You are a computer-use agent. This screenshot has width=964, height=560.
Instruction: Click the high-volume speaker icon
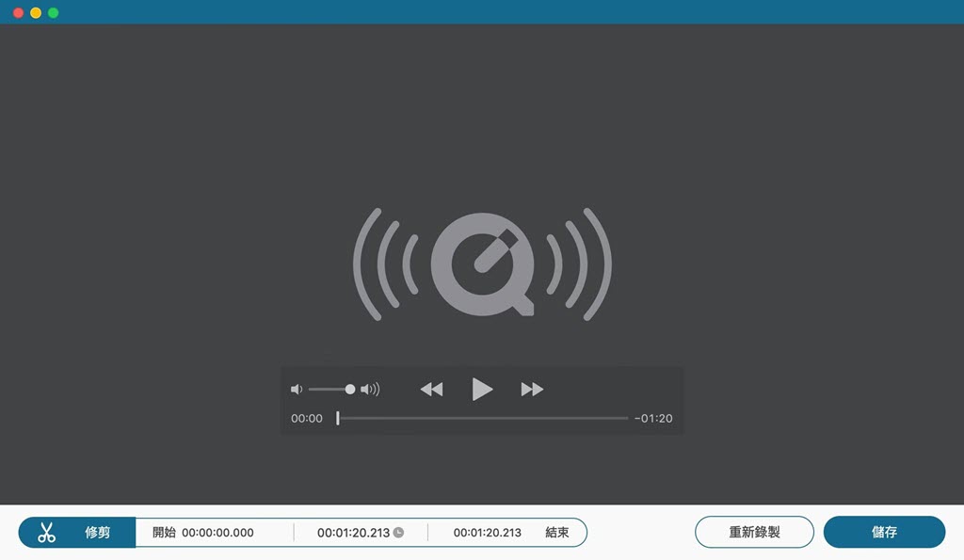[370, 389]
